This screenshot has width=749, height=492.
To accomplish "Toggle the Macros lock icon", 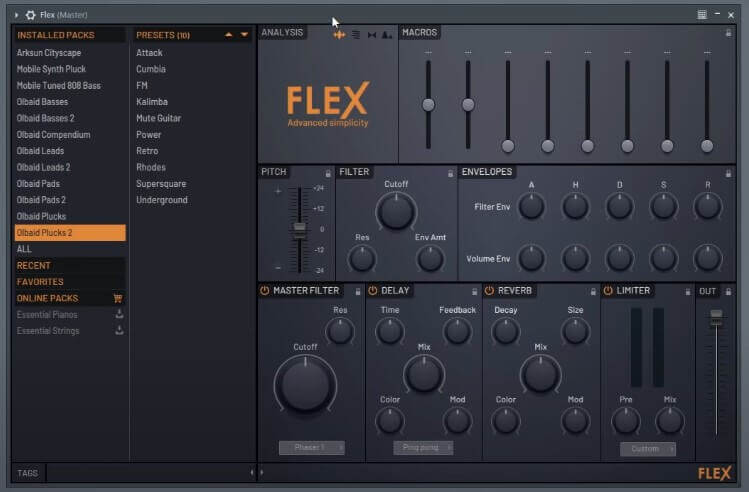I will (x=728, y=32).
